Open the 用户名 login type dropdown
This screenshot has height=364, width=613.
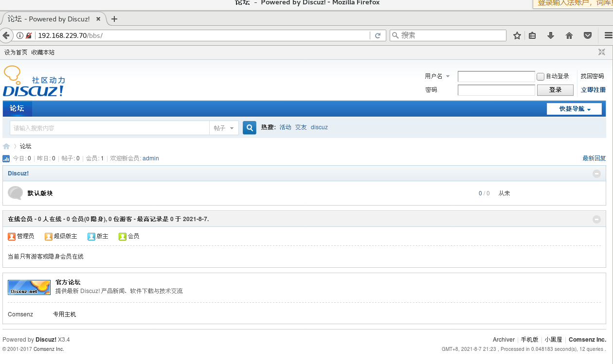click(x=437, y=76)
